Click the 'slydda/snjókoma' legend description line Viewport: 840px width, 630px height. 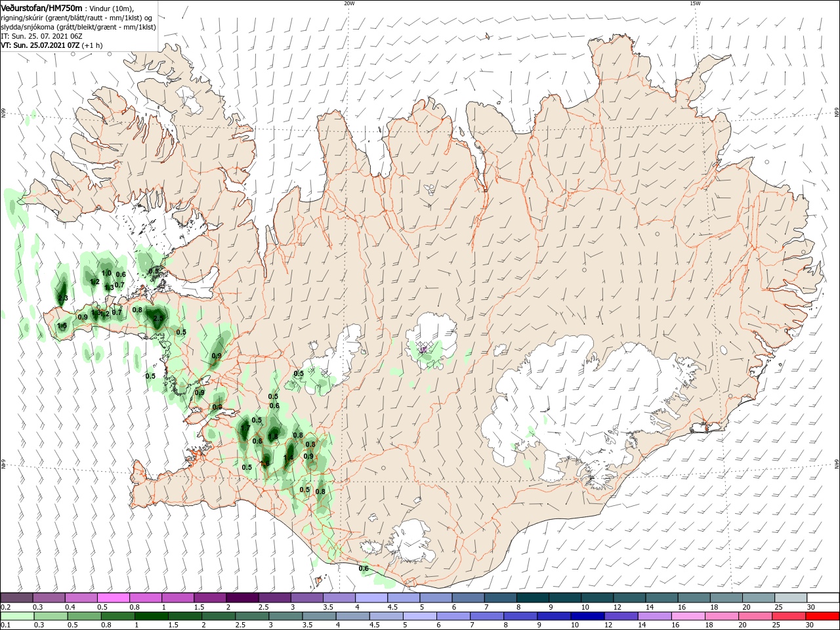point(78,27)
